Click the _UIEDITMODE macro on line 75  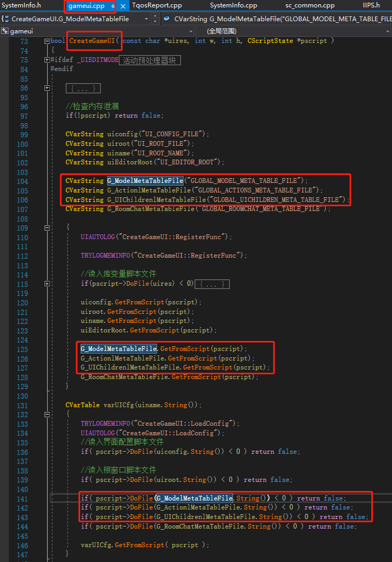click(x=98, y=60)
